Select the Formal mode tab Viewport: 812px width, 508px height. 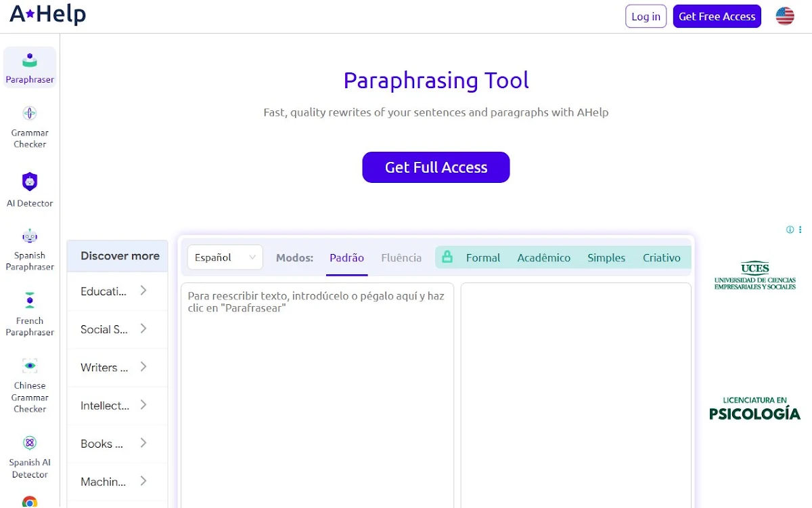[x=483, y=258]
